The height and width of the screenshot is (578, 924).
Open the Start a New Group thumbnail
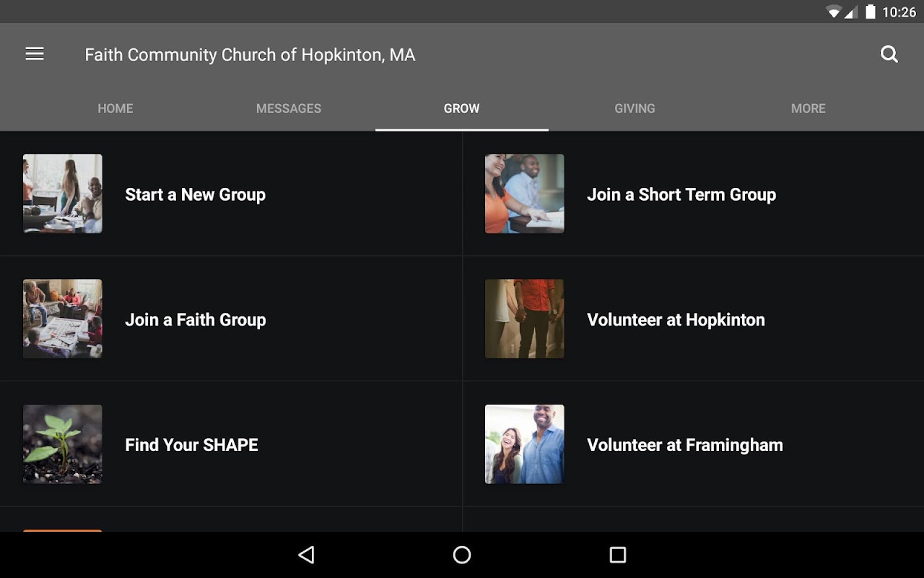pyautogui.click(x=63, y=194)
